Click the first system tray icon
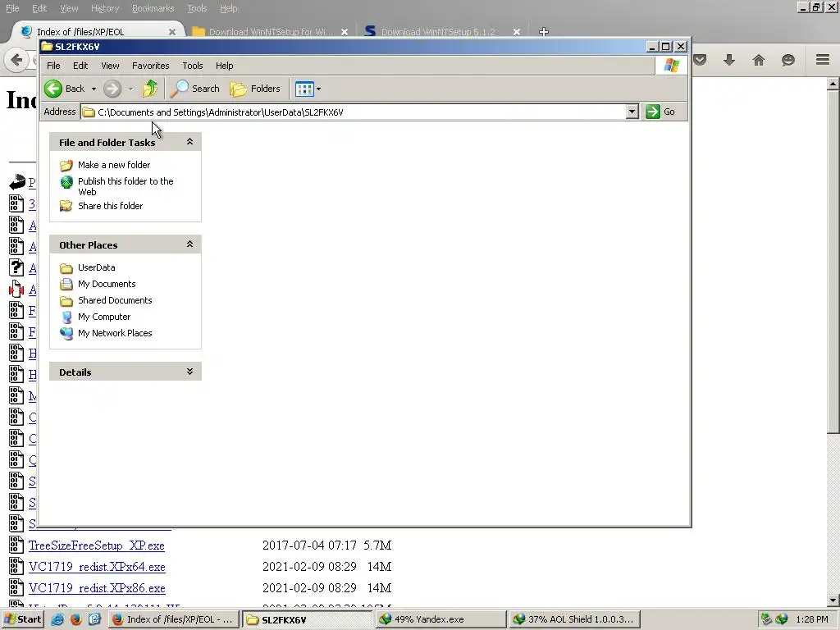Screen dimensions: 840x630 coord(766,619)
